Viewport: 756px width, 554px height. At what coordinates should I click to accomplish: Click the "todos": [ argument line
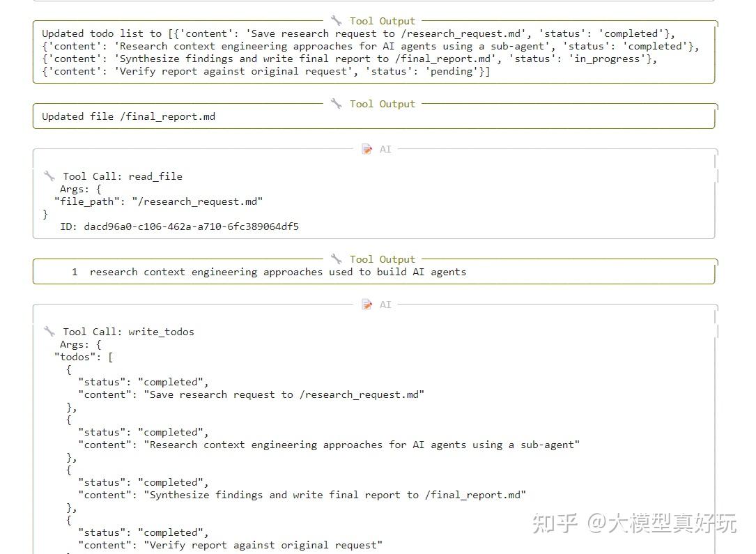84,357
